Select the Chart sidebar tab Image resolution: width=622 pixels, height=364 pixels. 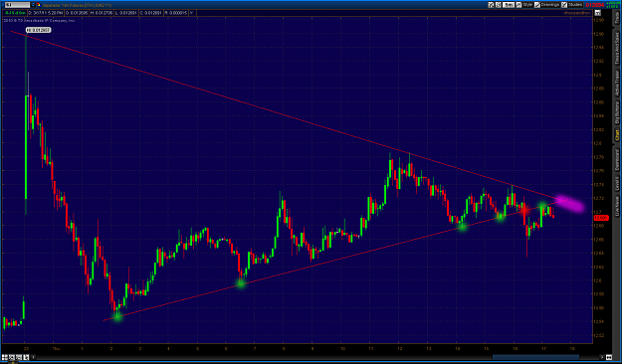(x=617, y=136)
